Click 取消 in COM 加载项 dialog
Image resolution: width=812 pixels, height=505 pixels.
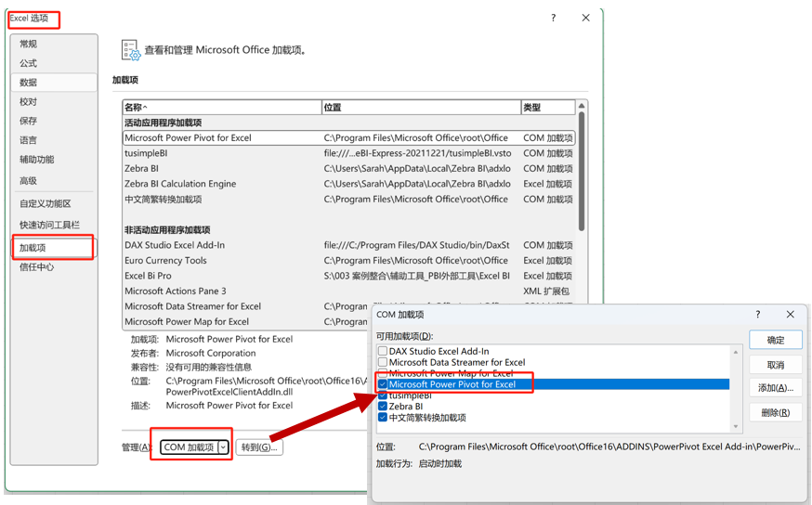(775, 365)
